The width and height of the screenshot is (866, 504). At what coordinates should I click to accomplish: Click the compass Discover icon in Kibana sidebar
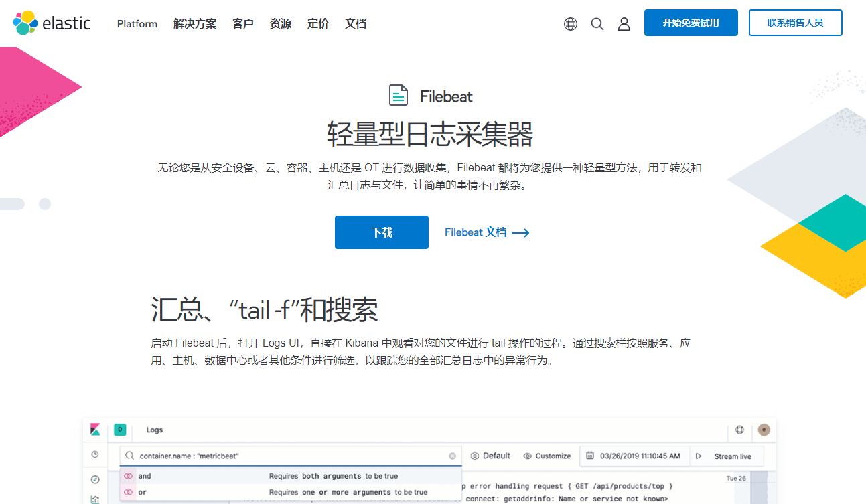[95, 479]
